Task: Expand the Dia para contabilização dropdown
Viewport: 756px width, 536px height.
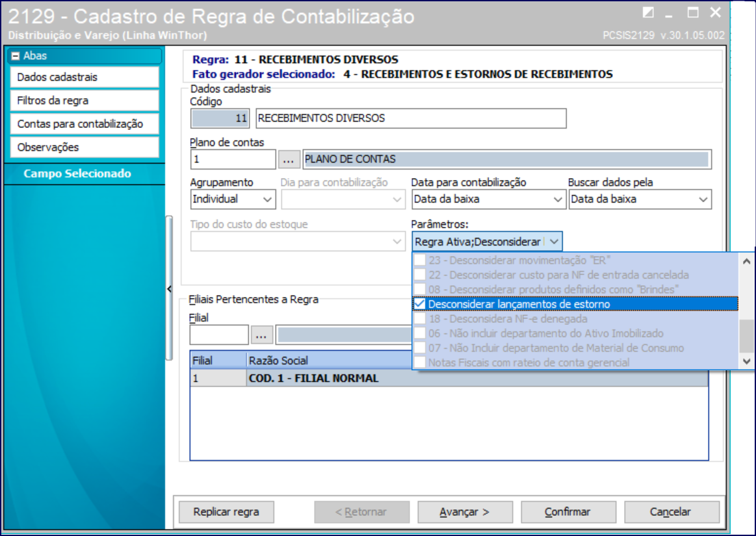Action: point(397,199)
